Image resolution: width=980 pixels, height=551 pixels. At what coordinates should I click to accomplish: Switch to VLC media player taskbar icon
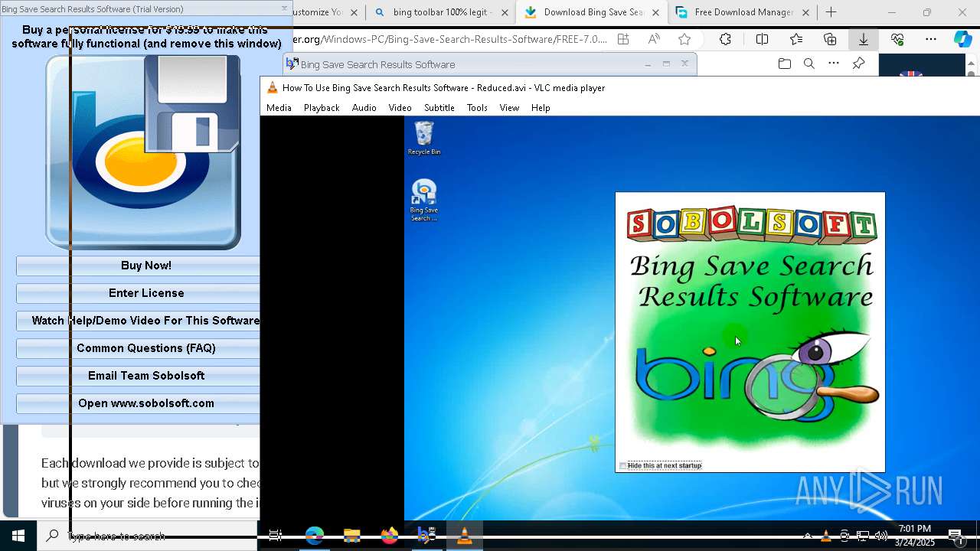(x=464, y=536)
